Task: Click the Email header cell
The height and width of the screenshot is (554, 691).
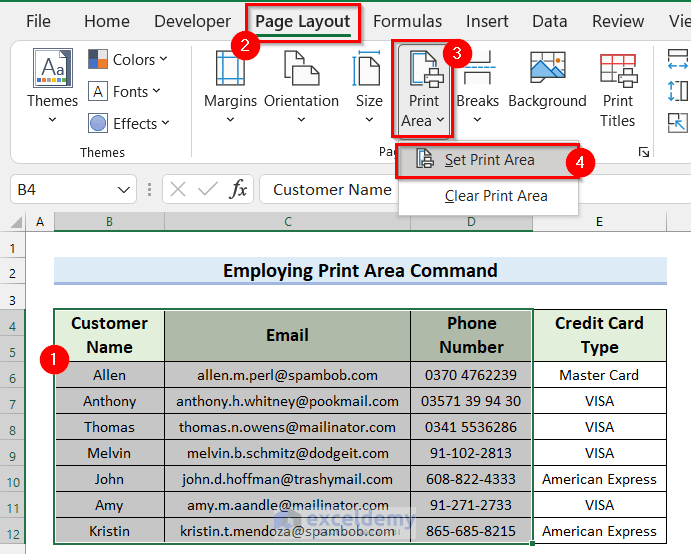Action: tap(287, 335)
